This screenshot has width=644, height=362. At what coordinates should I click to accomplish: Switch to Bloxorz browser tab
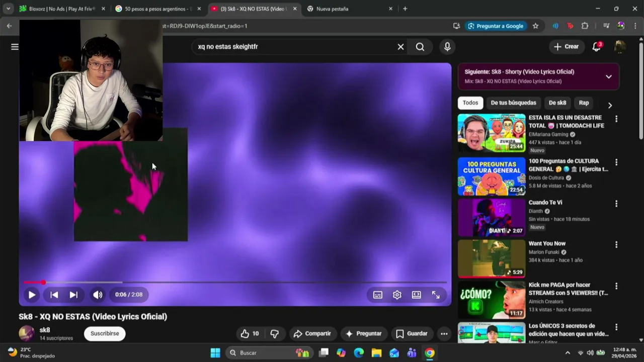(x=61, y=9)
